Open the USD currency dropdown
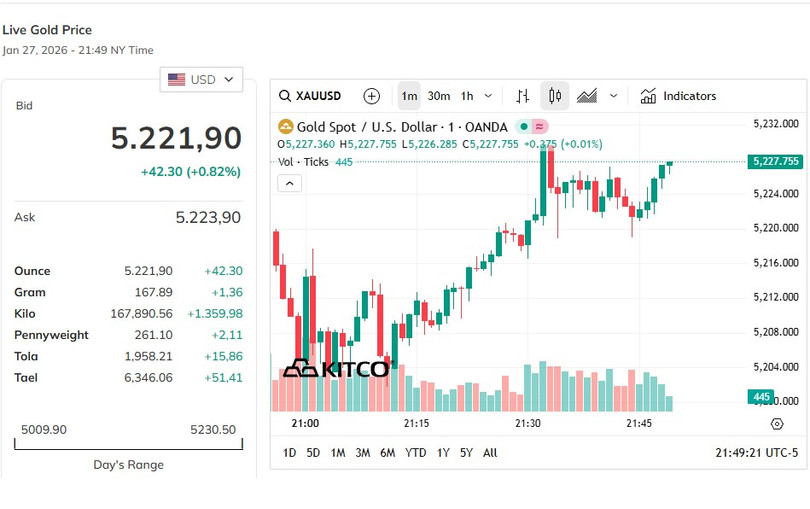 tap(202, 80)
